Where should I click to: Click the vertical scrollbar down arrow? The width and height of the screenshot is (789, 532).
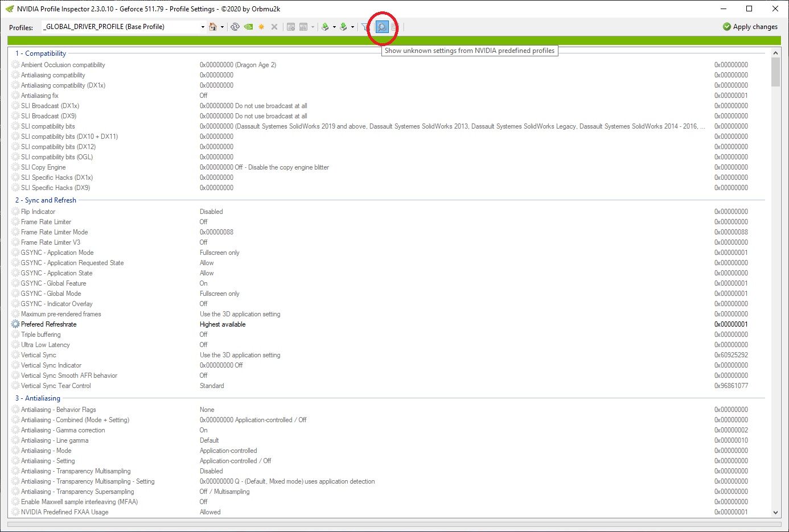pos(775,513)
